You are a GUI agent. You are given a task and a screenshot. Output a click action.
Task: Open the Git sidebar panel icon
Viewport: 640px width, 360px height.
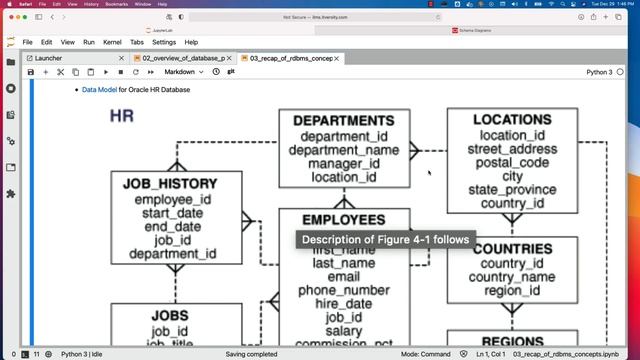pyautogui.click(x=11, y=115)
